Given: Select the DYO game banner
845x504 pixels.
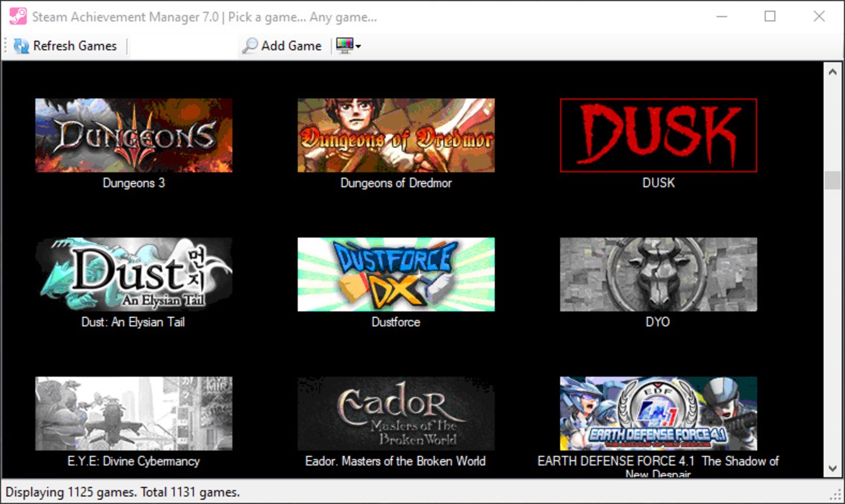Looking at the screenshot, I should [x=658, y=275].
